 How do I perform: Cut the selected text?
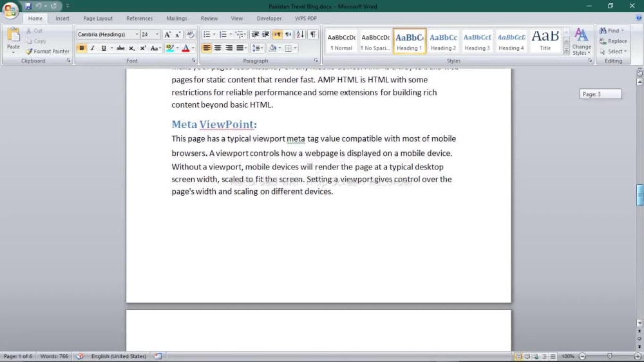[35, 31]
